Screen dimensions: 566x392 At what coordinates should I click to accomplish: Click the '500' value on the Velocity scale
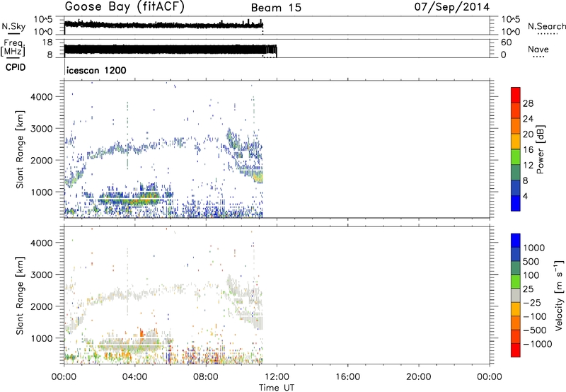(530, 262)
